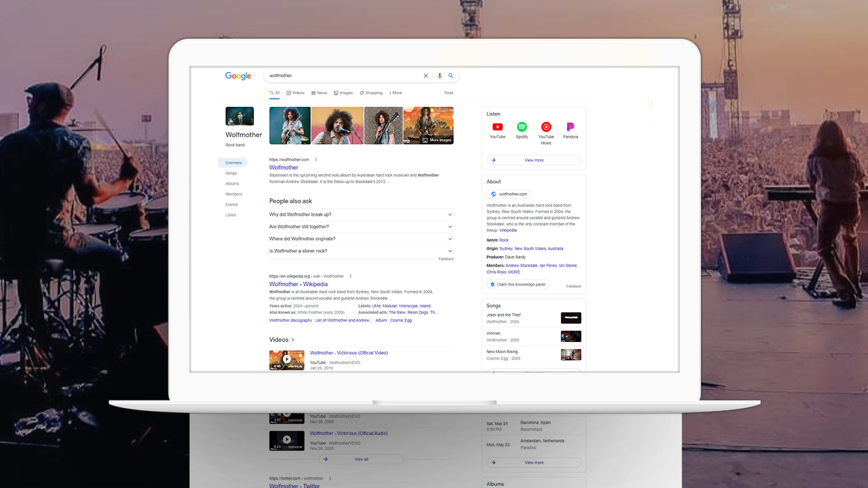Switch to the Videos tab
The width and height of the screenshot is (868, 488).
click(x=296, y=93)
